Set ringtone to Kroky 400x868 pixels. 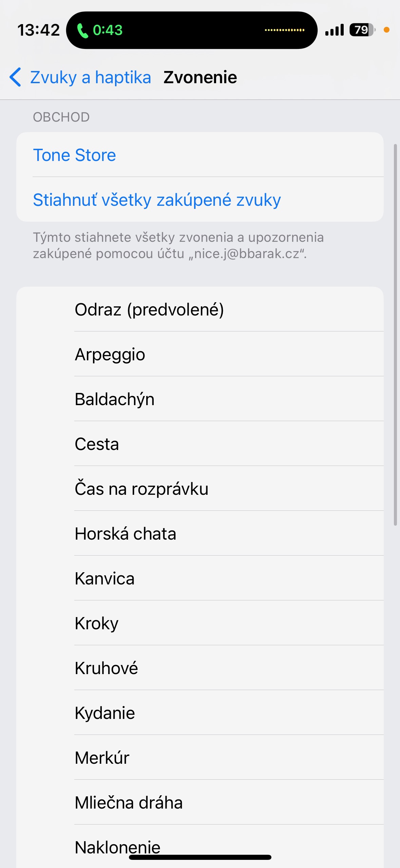coord(97,623)
